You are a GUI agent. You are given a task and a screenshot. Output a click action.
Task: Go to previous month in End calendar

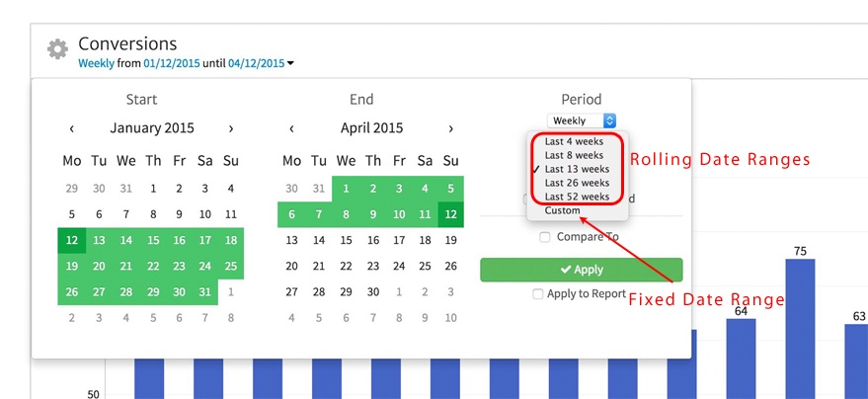pos(291,128)
